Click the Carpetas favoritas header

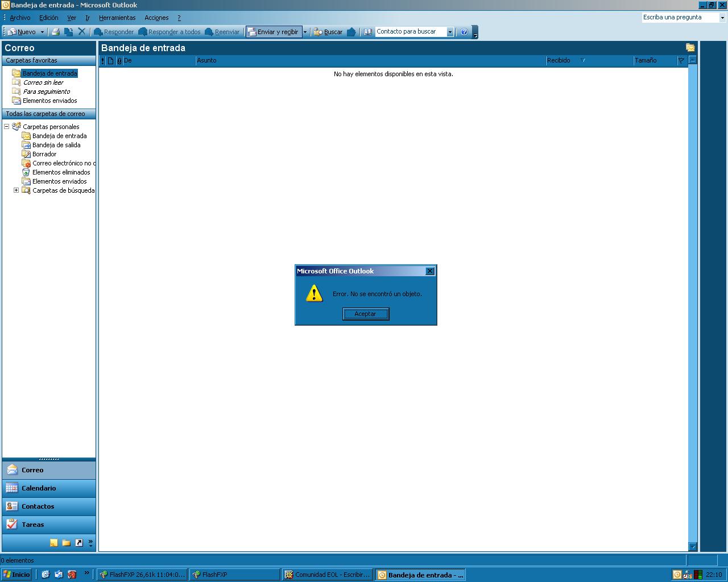click(49, 60)
